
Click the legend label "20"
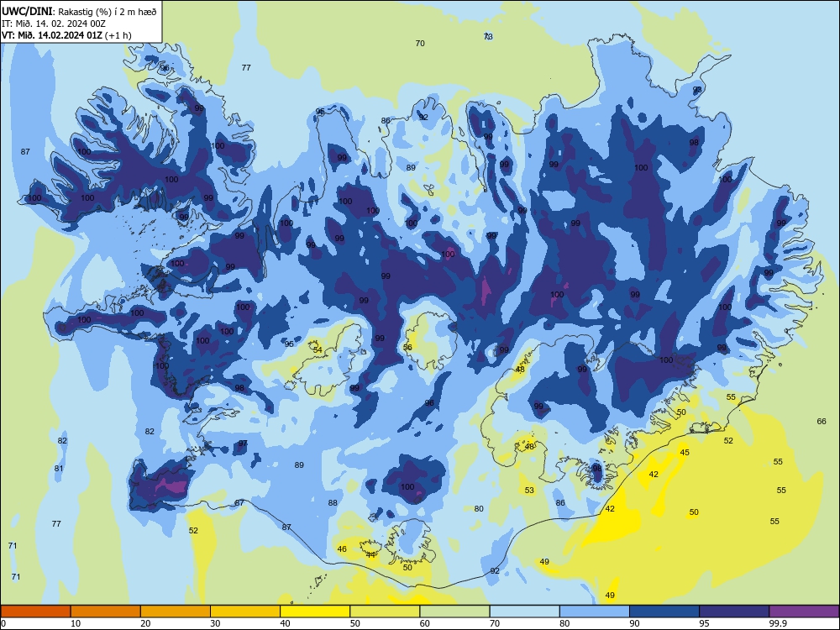(x=145, y=623)
